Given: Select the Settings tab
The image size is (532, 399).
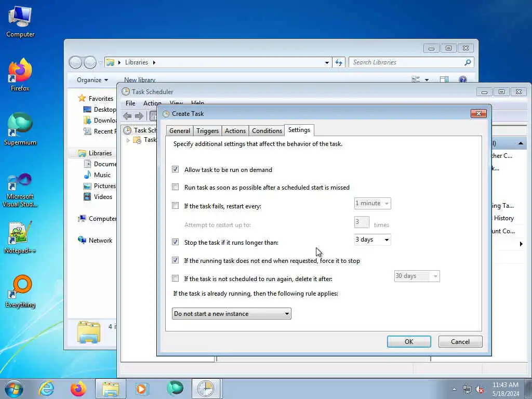Looking at the screenshot, I should [x=299, y=130].
